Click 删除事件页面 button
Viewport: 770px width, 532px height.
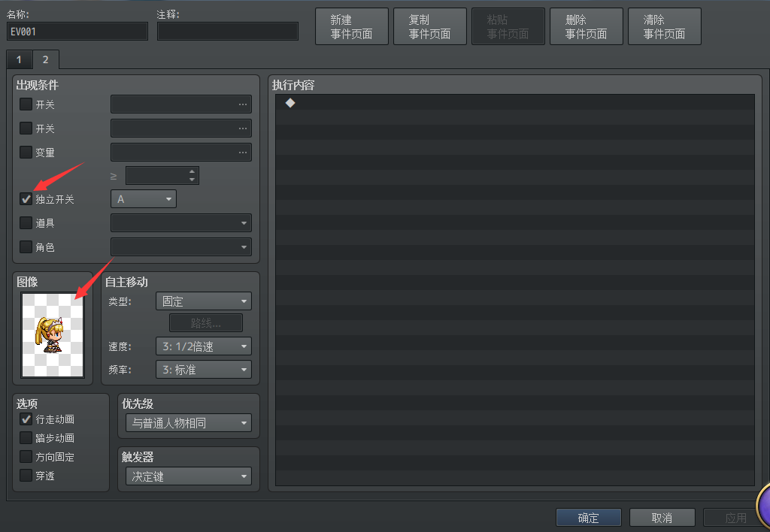587,26
